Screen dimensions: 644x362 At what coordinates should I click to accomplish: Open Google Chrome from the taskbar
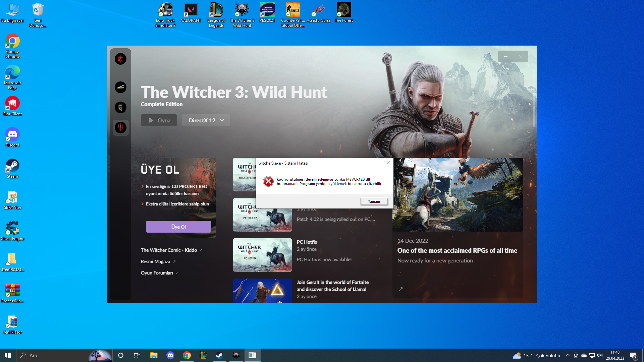[x=187, y=355]
